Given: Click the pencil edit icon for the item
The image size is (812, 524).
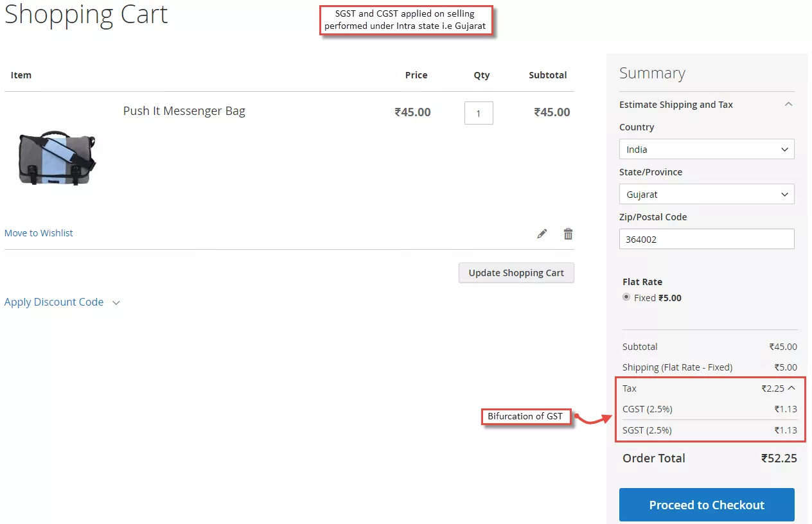Looking at the screenshot, I should pos(542,234).
